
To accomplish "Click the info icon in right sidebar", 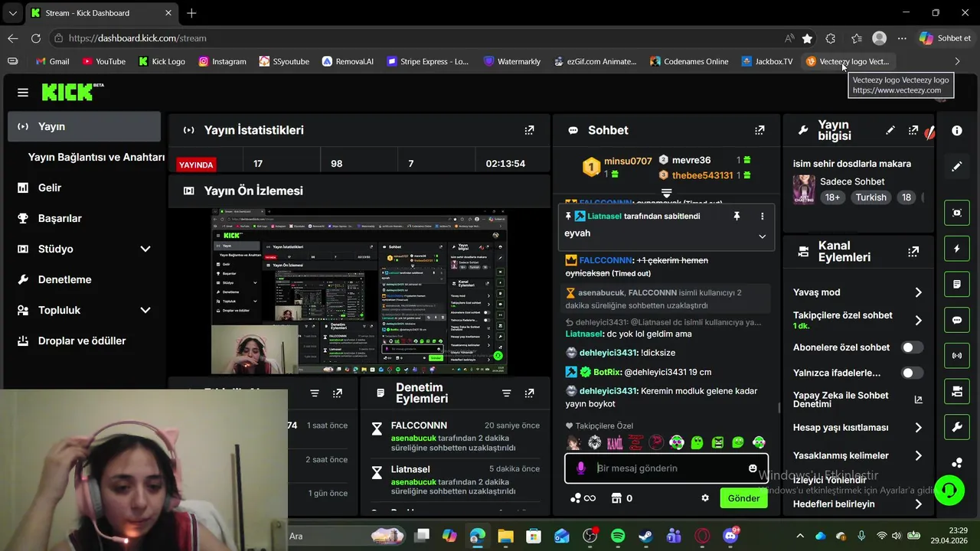I will 957,131.
